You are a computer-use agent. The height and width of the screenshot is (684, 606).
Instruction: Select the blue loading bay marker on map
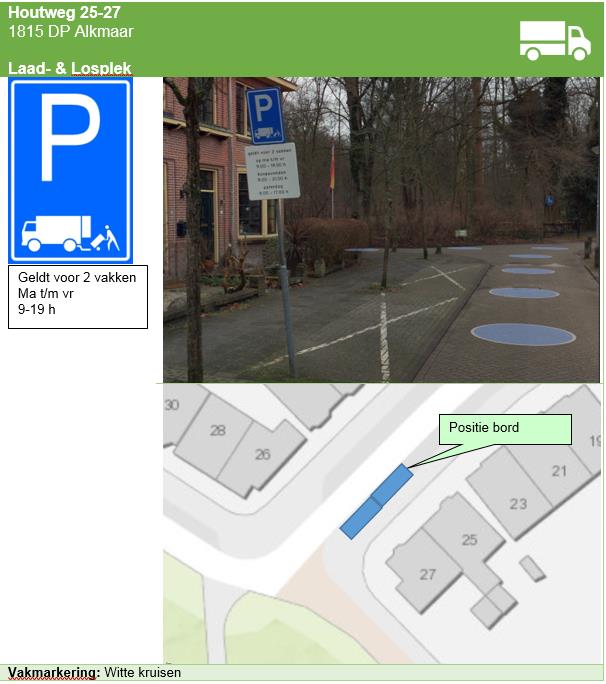[377, 502]
